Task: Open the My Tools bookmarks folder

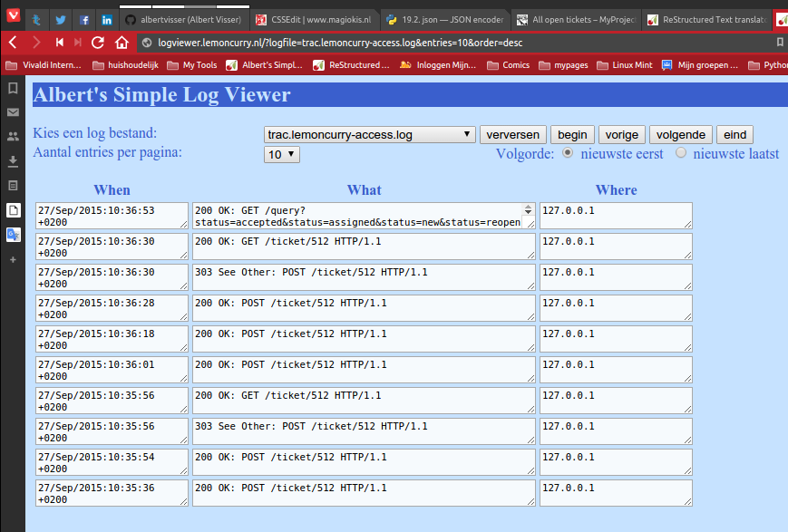Action: (192, 65)
